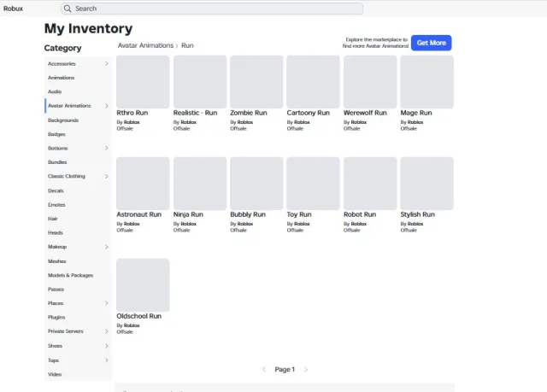The height and width of the screenshot is (392, 547).
Task: Expand the Shoes category chevron
Action: pos(106,346)
